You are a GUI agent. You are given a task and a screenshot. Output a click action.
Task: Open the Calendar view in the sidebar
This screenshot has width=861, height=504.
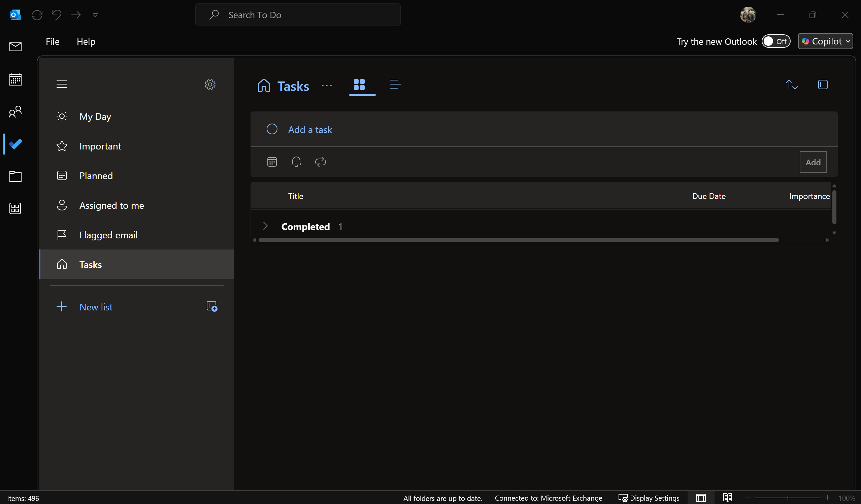(15, 79)
